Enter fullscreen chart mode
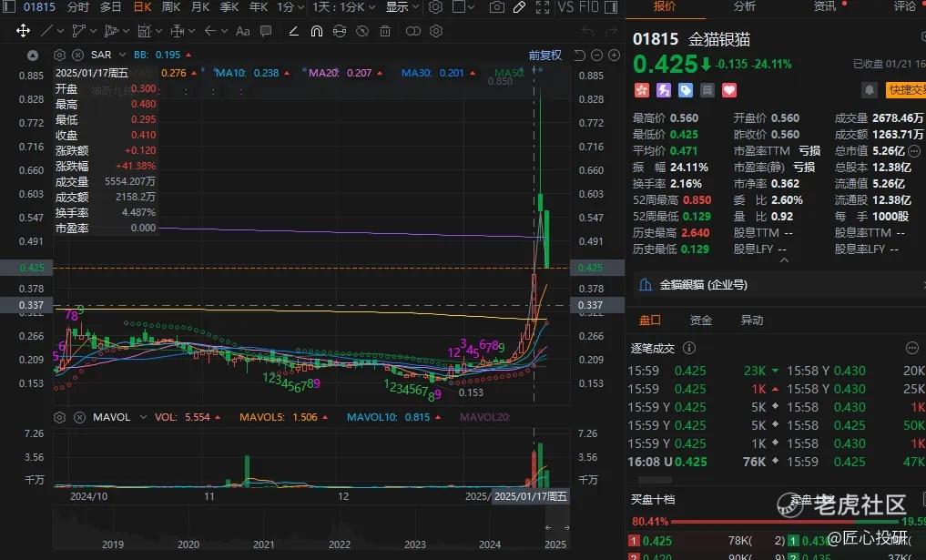 pyautogui.click(x=542, y=7)
